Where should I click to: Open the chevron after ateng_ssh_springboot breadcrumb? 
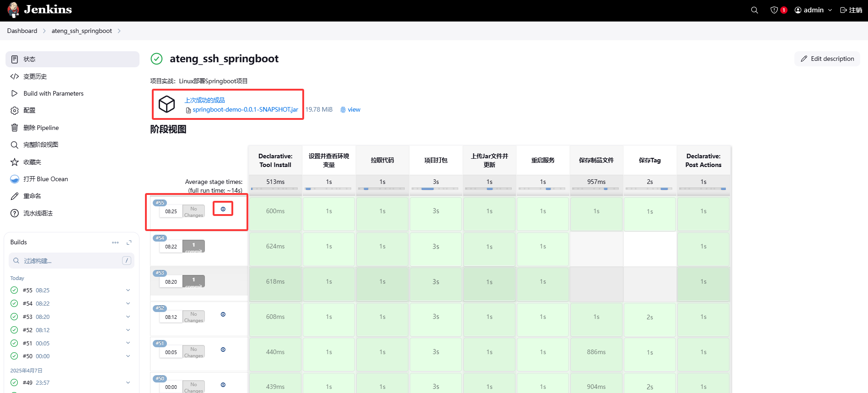[x=119, y=31]
